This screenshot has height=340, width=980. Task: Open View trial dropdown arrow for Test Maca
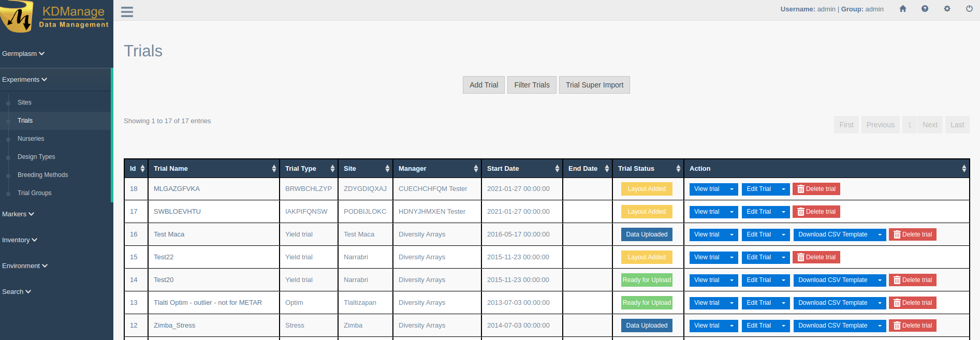click(x=732, y=234)
